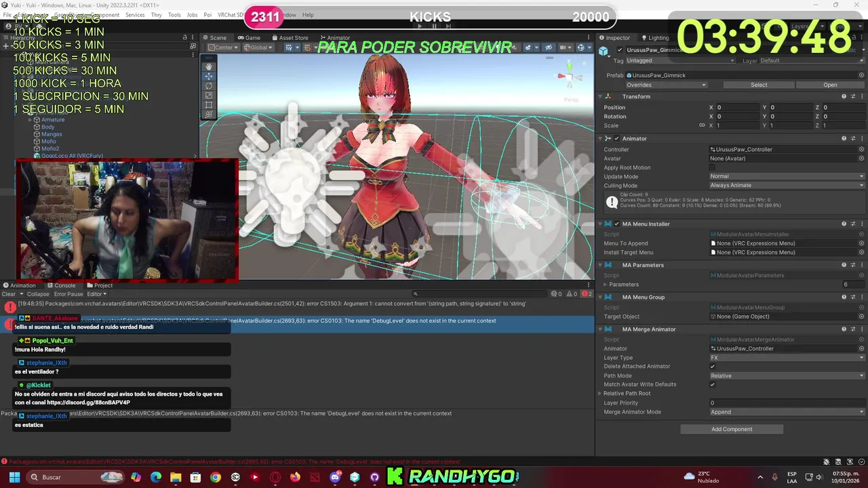Pick Avatar object via circle selector

click(x=861, y=159)
